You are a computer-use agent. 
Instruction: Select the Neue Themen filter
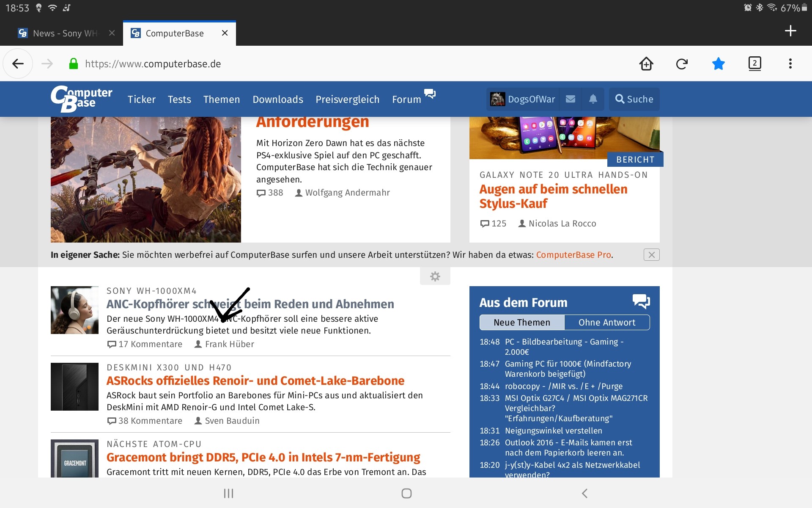click(521, 322)
